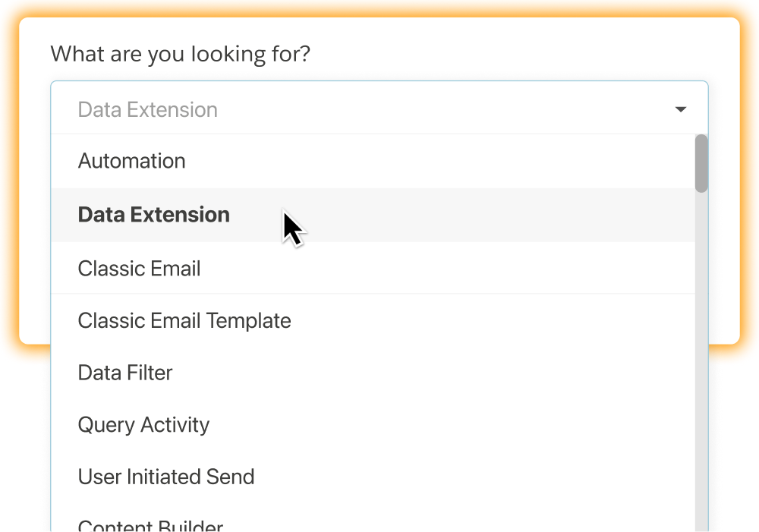Viewport: 759px width, 532px height.
Task: Select the Data Filter entry
Action: [125, 373]
